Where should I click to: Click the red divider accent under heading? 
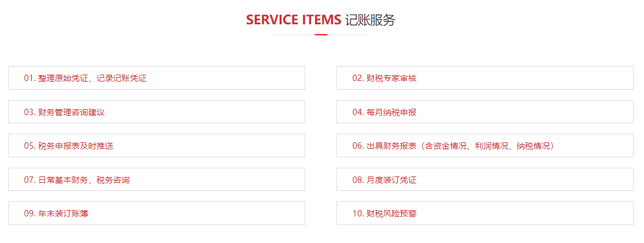pos(321,35)
